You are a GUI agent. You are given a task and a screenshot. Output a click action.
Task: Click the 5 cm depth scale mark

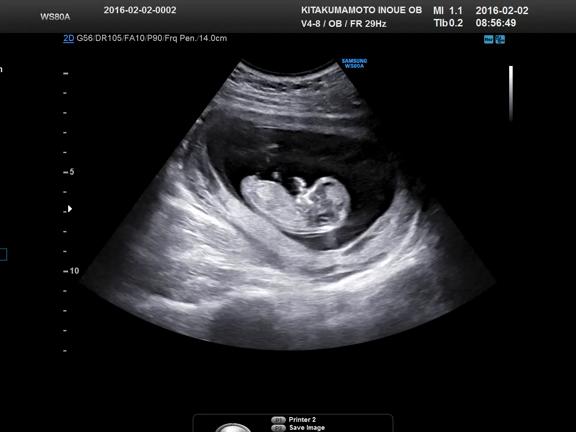pos(69,172)
